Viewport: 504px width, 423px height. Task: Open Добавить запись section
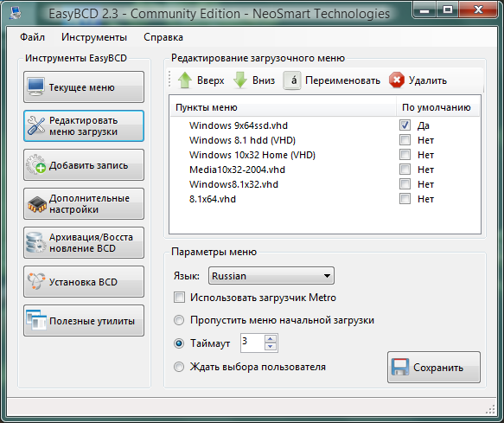tap(84, 164)
